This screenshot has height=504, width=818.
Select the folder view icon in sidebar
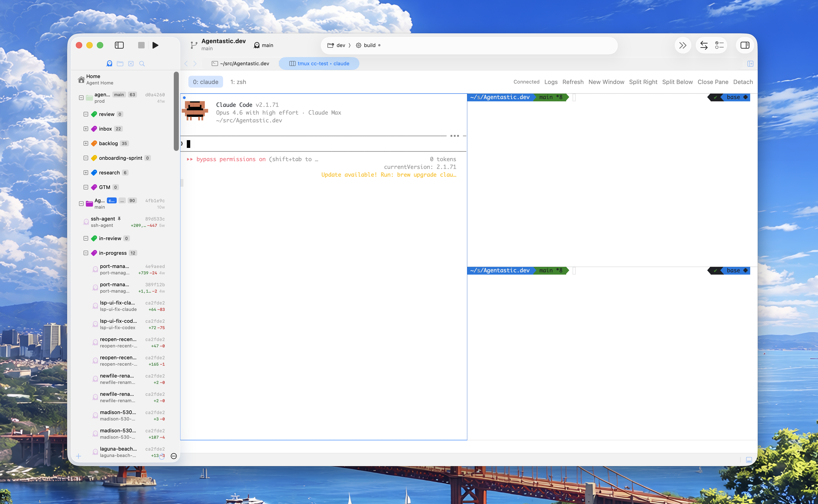[120, 64]
